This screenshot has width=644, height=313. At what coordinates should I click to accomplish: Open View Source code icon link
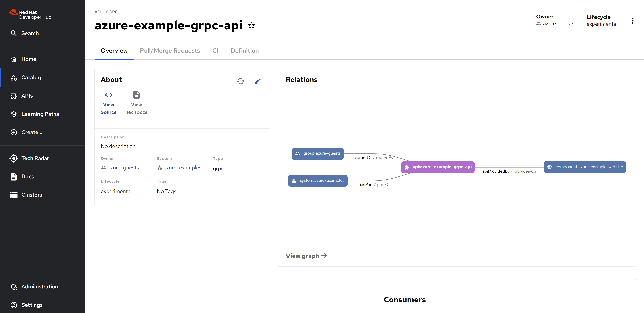coord(109,95)
